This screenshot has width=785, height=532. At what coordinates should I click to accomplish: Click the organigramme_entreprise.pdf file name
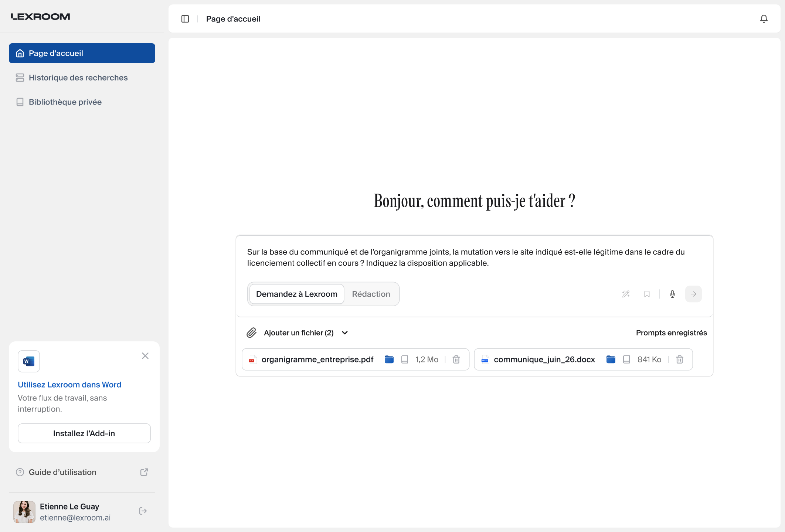point(317,359)
